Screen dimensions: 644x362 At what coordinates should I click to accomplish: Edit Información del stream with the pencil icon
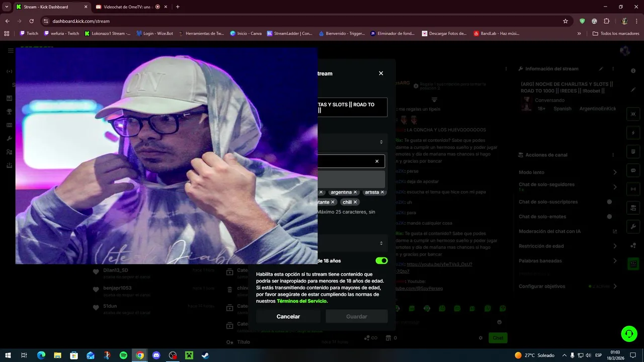tap(601, 69)
